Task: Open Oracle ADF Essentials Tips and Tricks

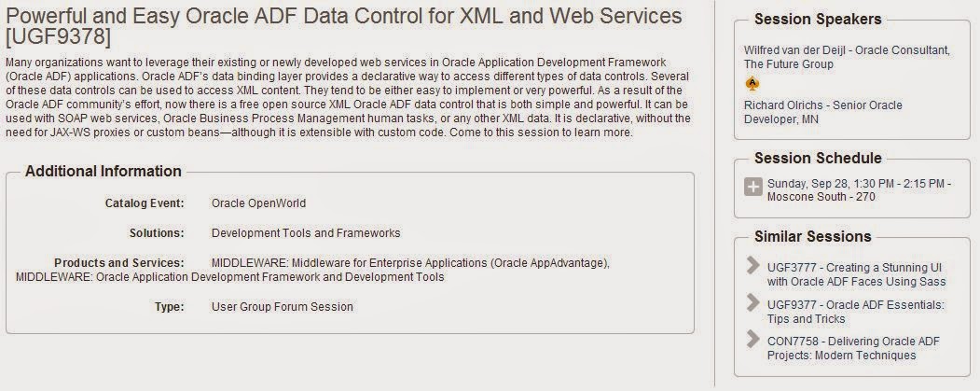Action: [855, 311]
